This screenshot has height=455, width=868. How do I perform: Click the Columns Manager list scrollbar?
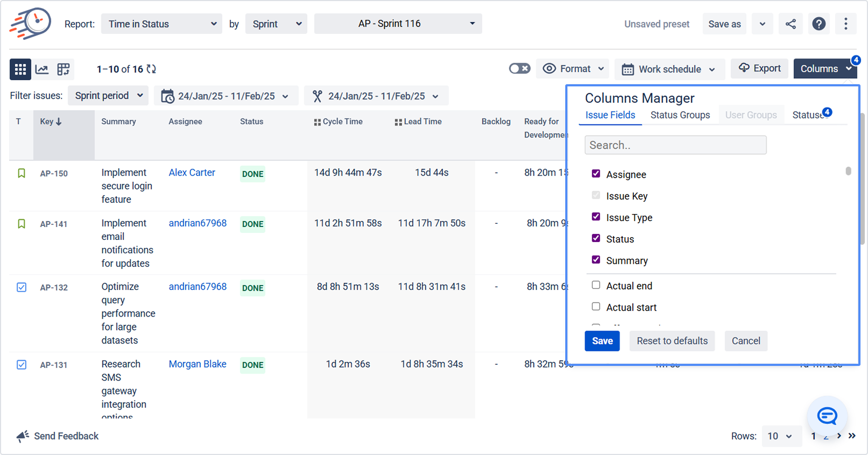(x=848, y=171)
